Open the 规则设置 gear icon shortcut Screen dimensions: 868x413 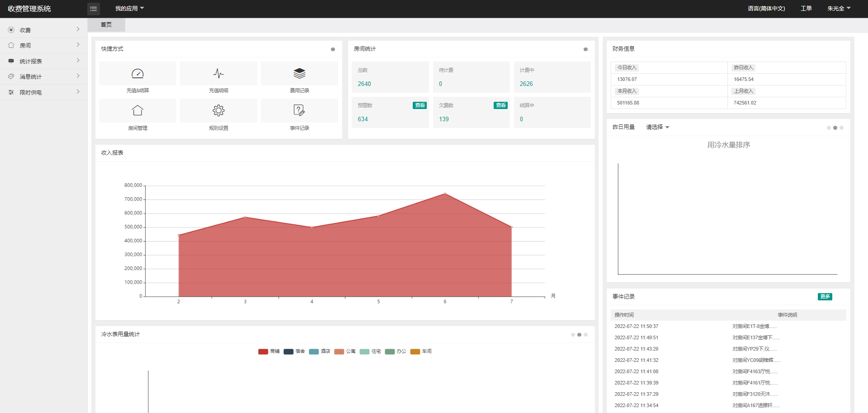click(x=218, y=110)
